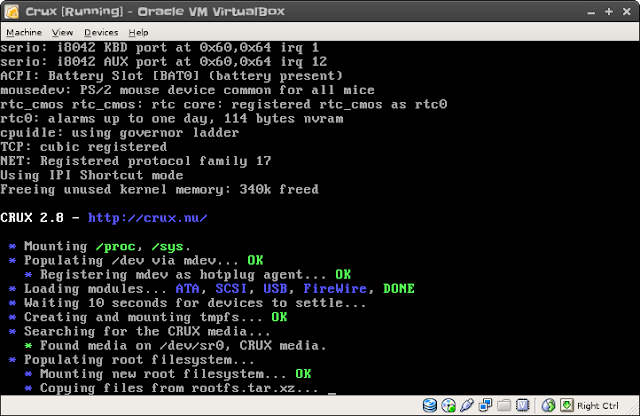Click the 'Copying files from rootfs.tar.xz' line
Screen dimensions: 640x416
point(172,388)
